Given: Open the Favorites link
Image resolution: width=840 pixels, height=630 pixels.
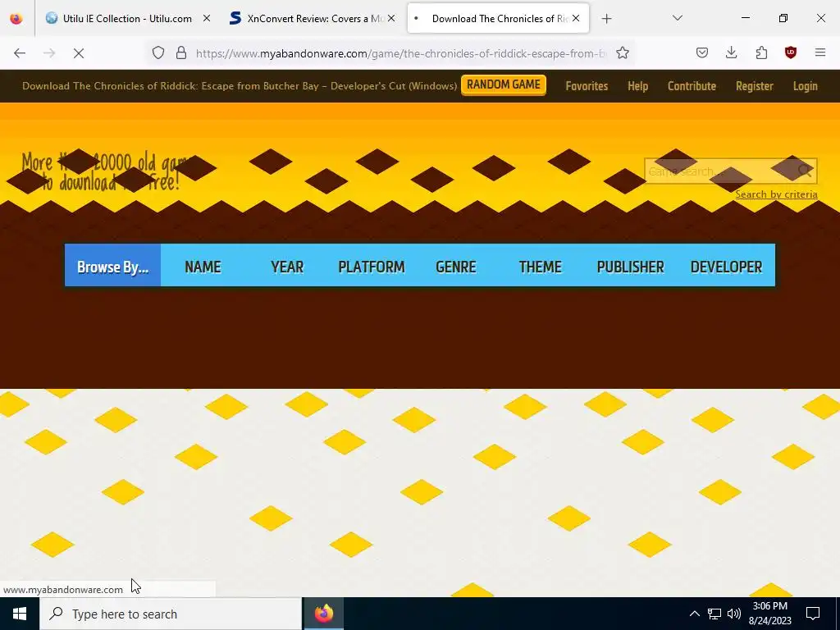Looking at the screenshot, I should pyautogui.click(x=587, y=86).
